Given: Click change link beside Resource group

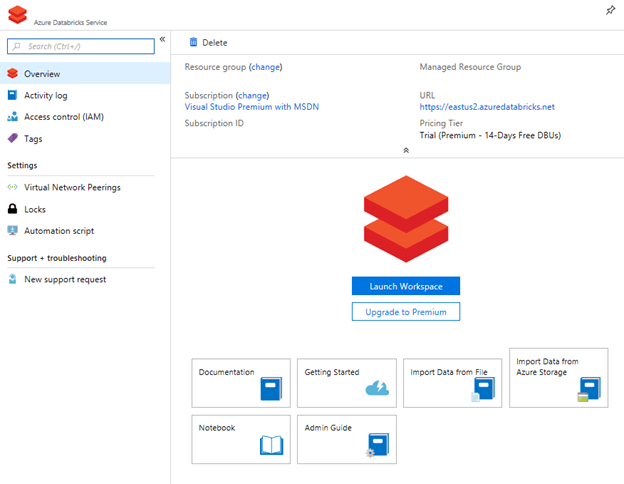Looking at the screenshot, I should coord(265,67).
